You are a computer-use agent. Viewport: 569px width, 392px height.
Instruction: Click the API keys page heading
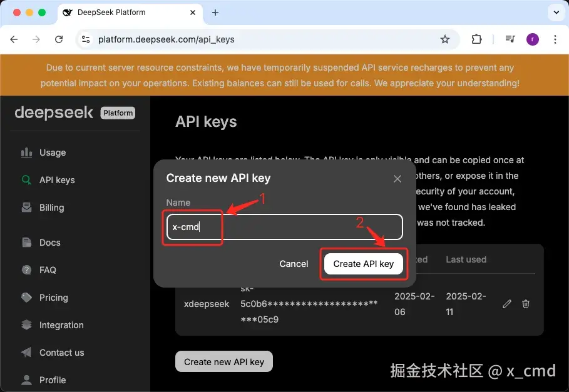[206, 122]
